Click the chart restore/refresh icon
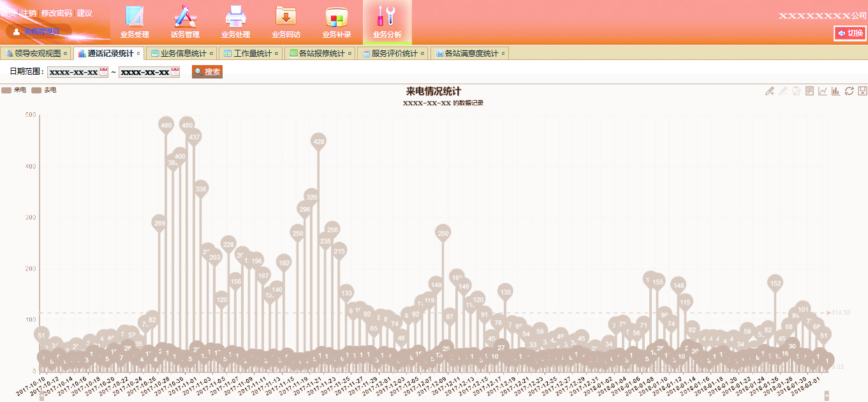Screen dimensions: 868x402 coord(849,91)
